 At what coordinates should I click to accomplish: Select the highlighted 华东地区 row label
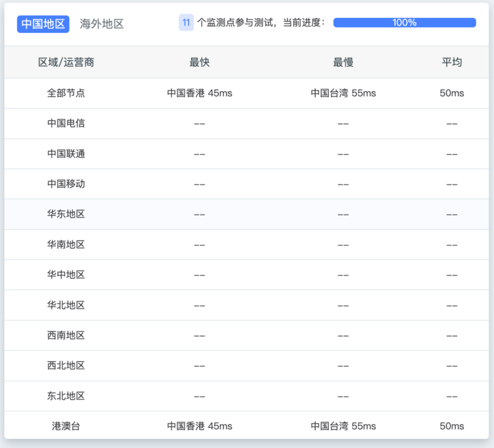tap(66, 214)
